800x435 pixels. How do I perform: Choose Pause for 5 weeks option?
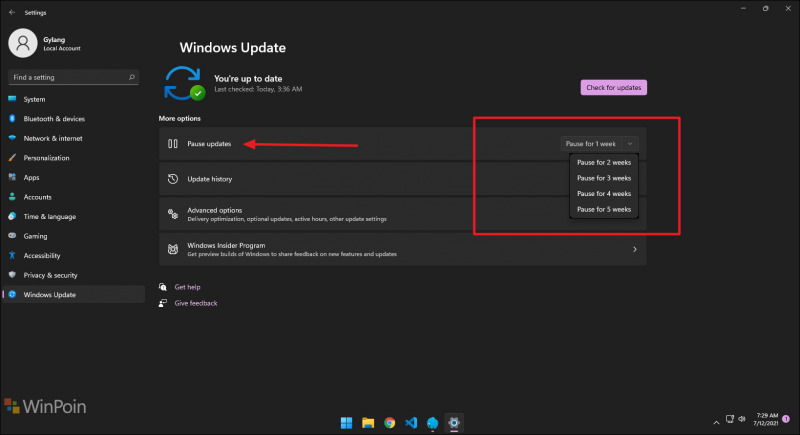[604, 209]
